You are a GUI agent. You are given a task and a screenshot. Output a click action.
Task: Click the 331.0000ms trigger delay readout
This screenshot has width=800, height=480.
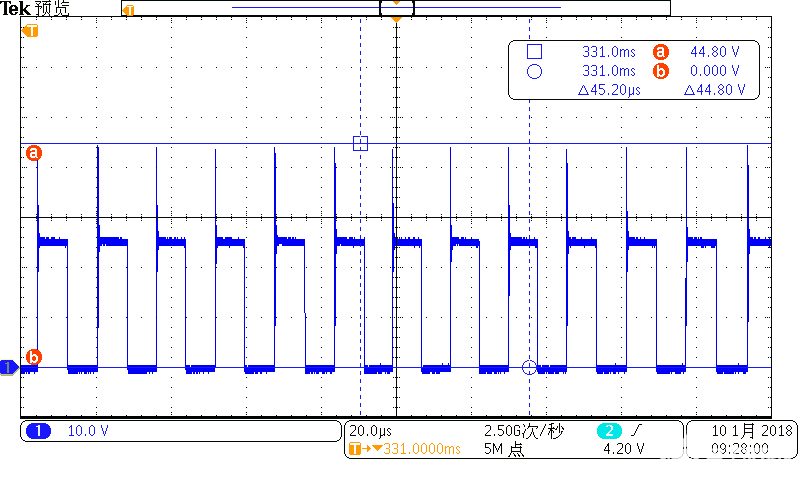click(x=422, y=449)
